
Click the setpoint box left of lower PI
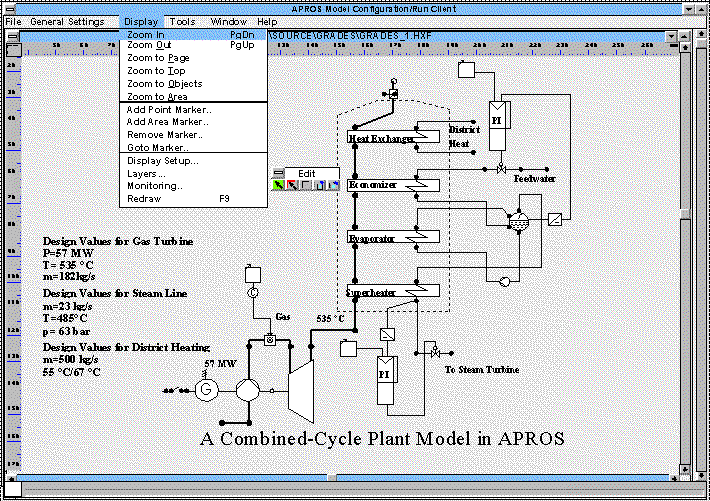[348, 348]
